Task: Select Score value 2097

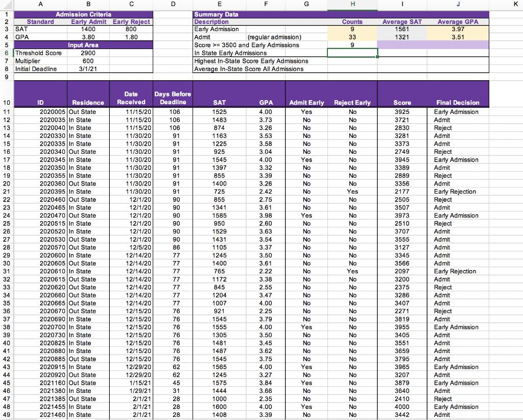Action: 402,271
